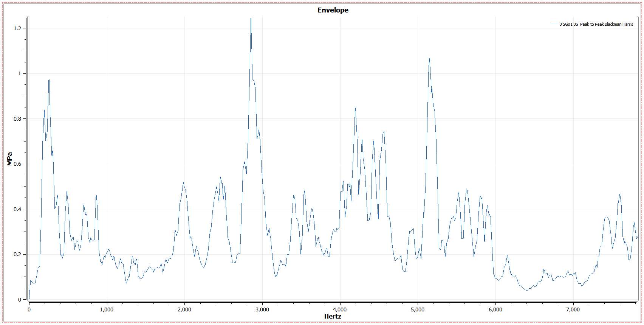Click the 1 y-axis tick label
This screenshot has height=325, width=644.
(x=20, y=73)
